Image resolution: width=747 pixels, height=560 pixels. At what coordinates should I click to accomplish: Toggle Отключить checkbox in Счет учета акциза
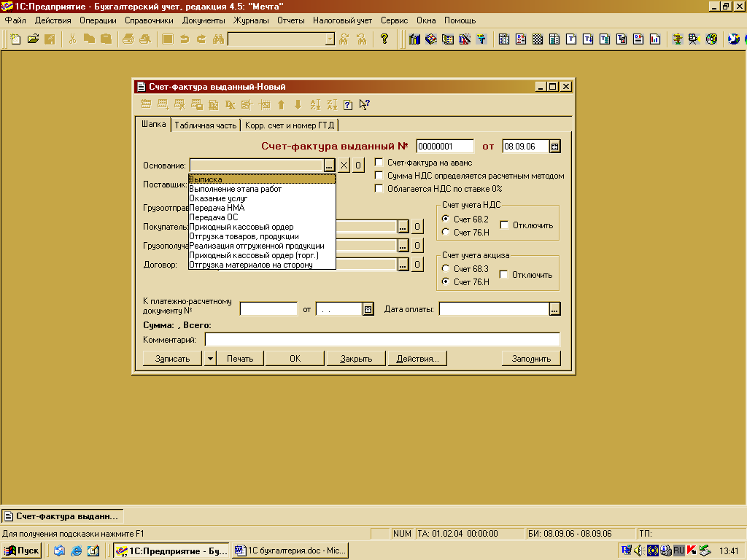coord(503,275)
